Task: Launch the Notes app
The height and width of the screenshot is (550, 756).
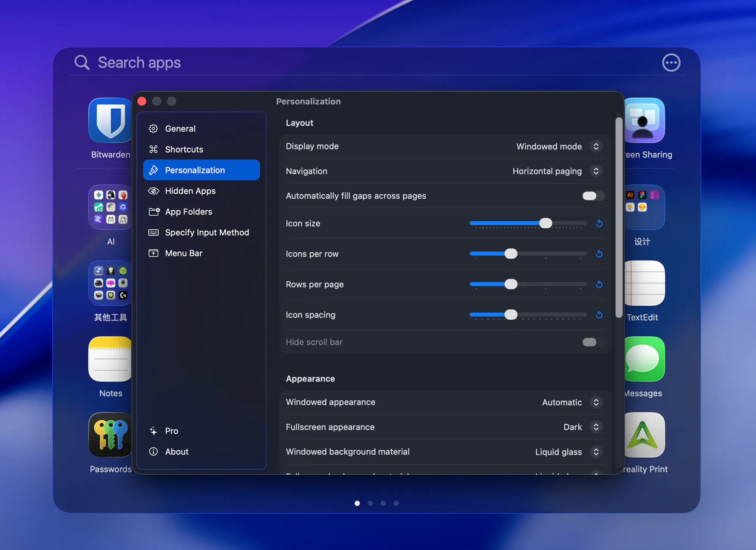Action: (x=110, y=359)
